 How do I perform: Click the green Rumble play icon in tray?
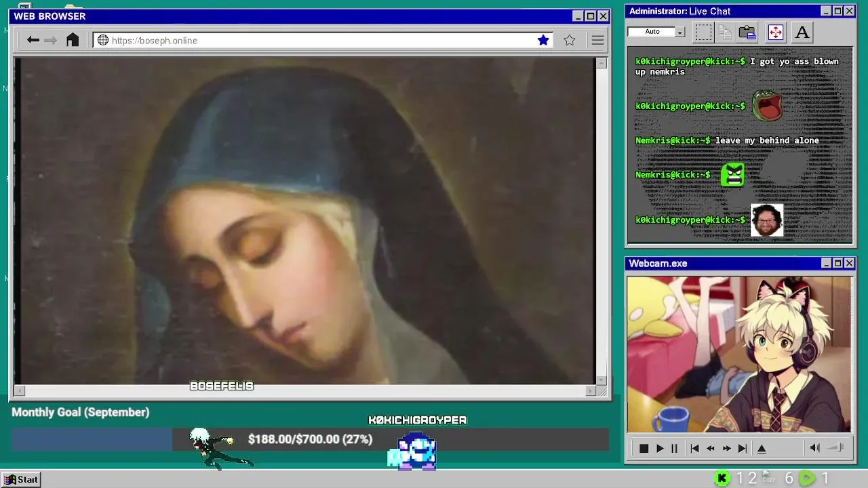coord(807,479)
